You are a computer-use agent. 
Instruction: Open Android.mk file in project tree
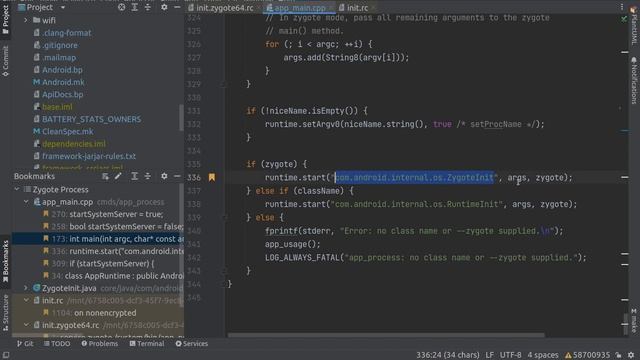pos(63,82)
